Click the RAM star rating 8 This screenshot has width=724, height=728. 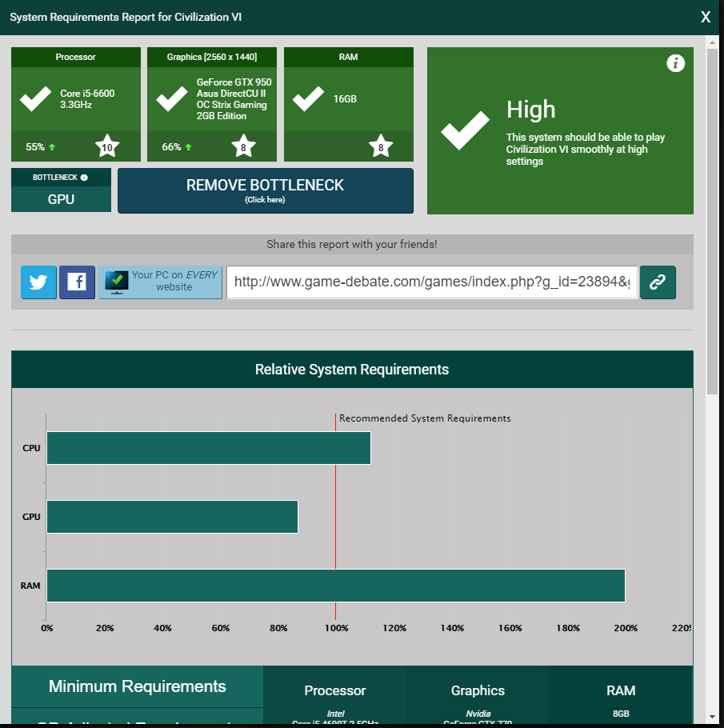click(381, 146)
